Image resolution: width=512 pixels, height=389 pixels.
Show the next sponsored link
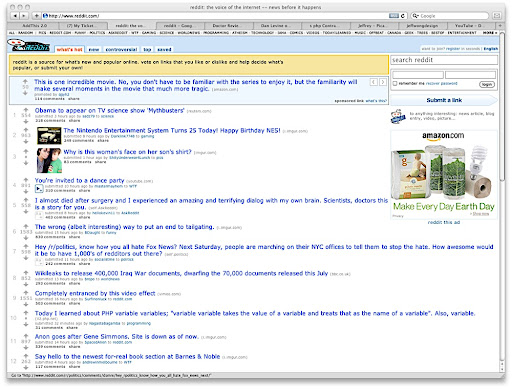pyautogui.click(x=383, y=82)
